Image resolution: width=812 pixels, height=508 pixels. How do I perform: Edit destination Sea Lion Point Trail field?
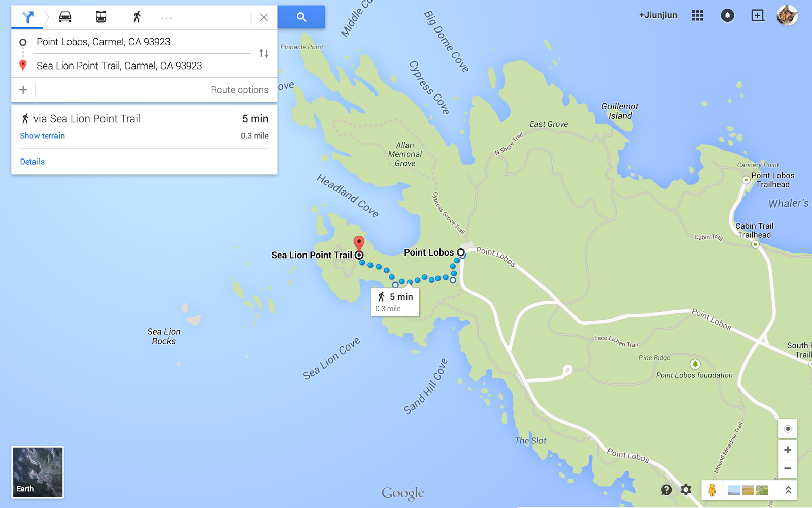click(x=142, y=66)
